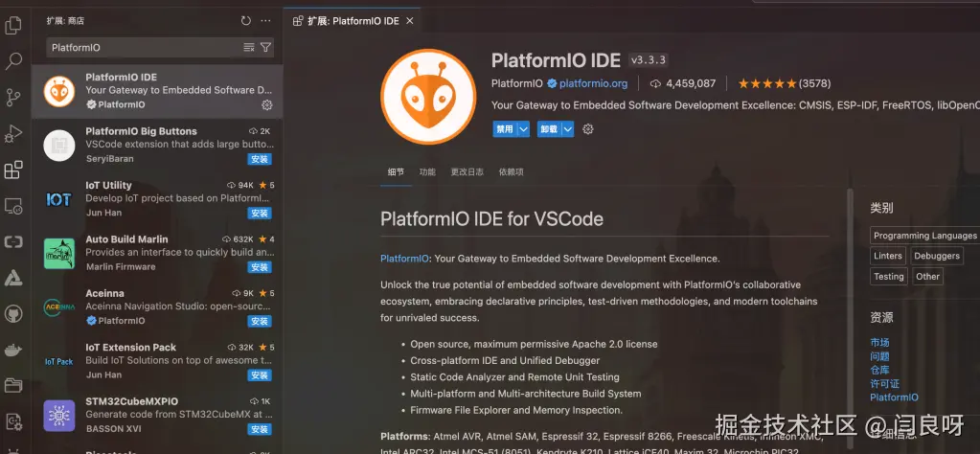
Task: Open the Search view in the activity bar
Action: tap(13, 61)
